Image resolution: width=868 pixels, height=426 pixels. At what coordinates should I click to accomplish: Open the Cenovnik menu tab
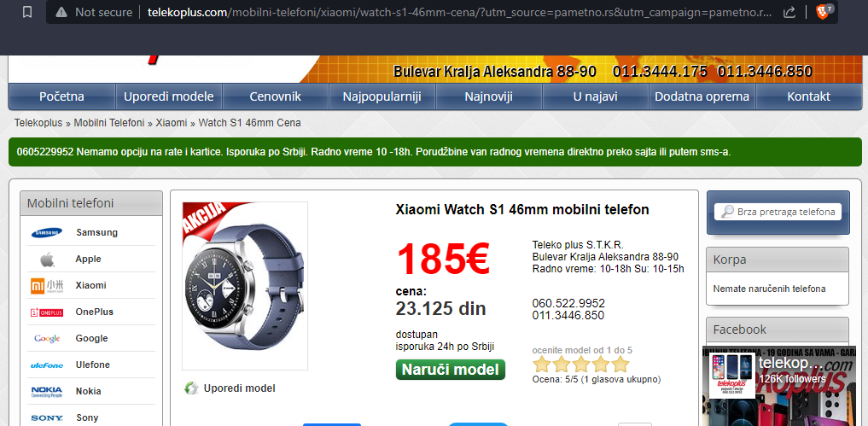pos(275,96)
